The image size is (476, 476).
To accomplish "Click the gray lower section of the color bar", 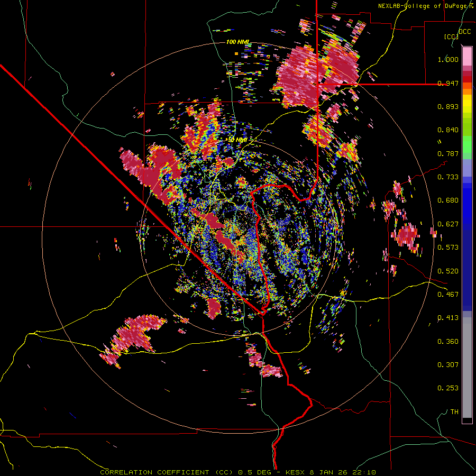I will (467, 368).
